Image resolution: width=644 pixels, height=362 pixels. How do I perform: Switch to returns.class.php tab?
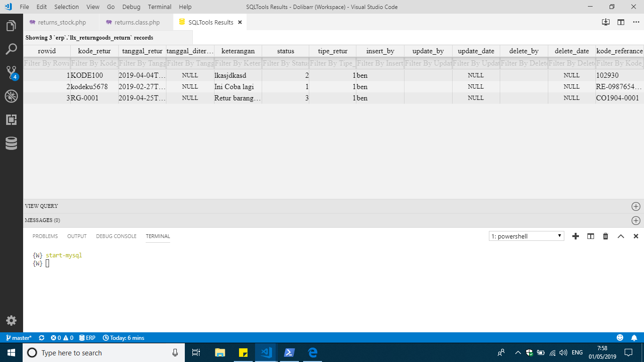coord(136,22)
